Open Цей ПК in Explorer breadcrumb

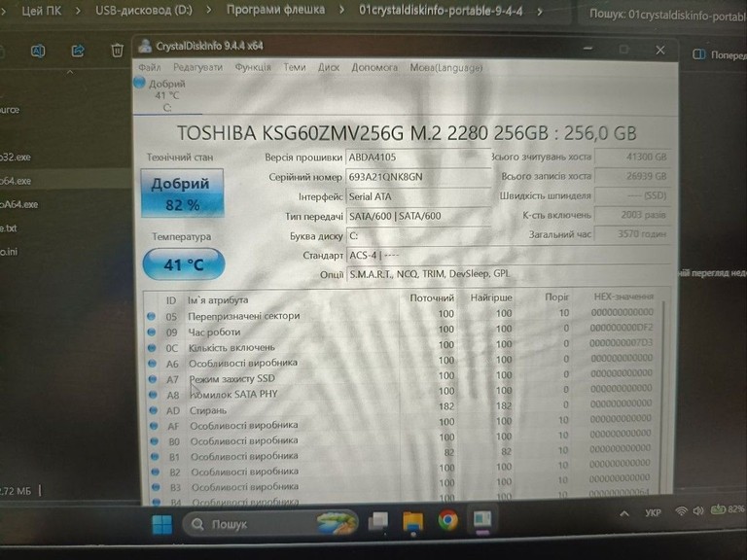pos(42,10)
